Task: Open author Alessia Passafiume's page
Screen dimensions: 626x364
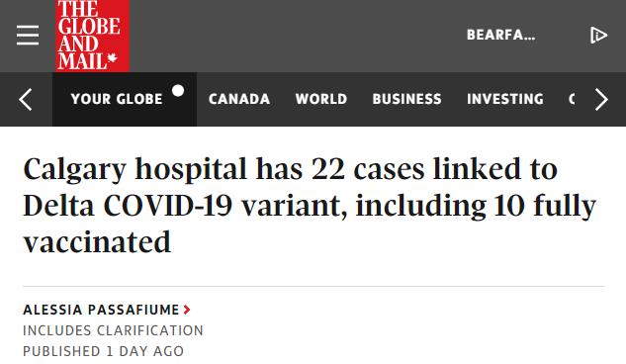Action: point(101,310)
